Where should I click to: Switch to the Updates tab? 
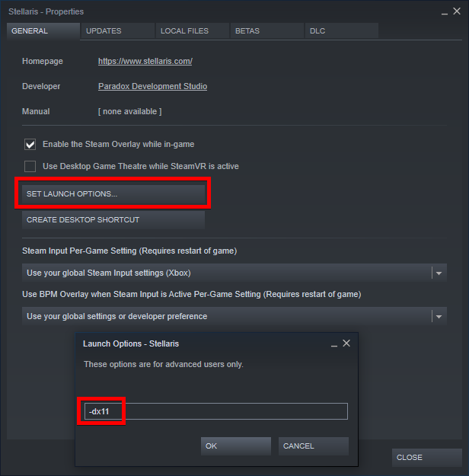(118, 31)
